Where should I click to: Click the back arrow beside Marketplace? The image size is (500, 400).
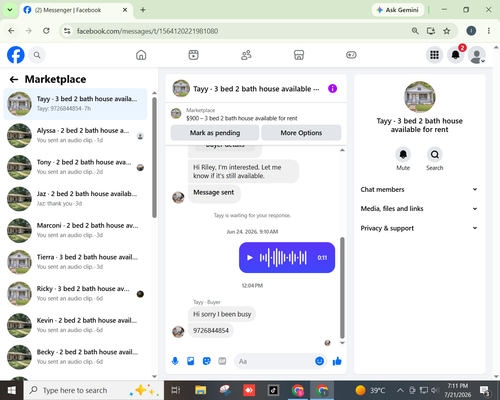coord(14,79)
